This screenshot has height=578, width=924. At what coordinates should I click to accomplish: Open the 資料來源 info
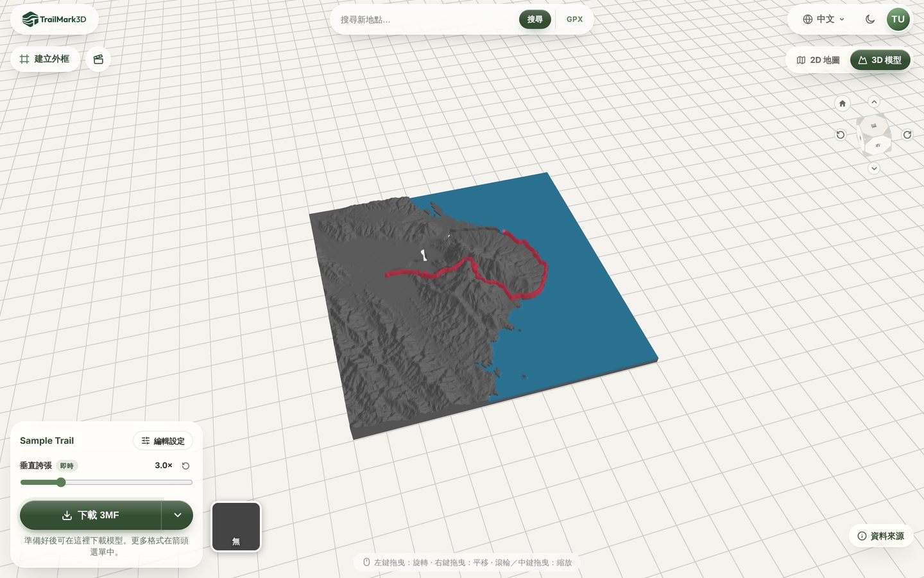click(881, 536)
